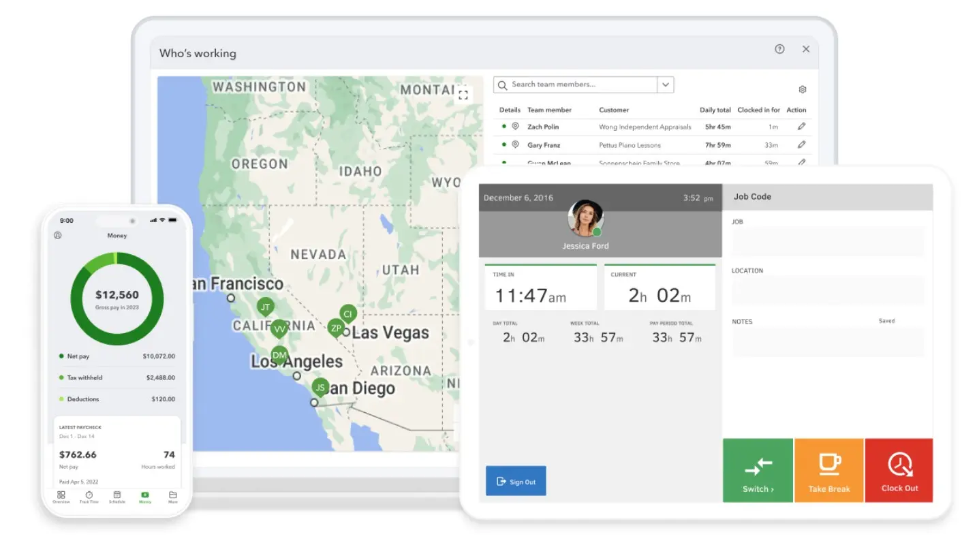Viewport: 977px width, 560px height.
Task: Open settings gear above team table
Action: coord(802,90)
